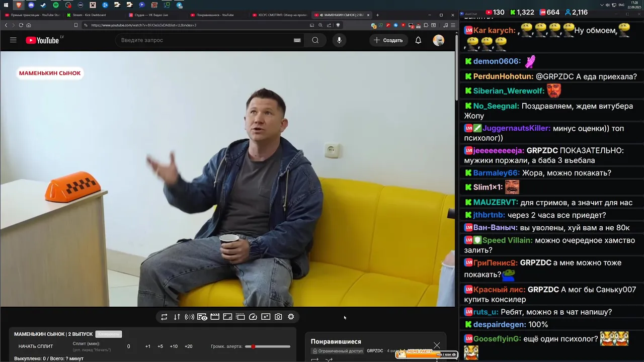
Task: Open the gear settings in extension toolbar
Action: 291,317
